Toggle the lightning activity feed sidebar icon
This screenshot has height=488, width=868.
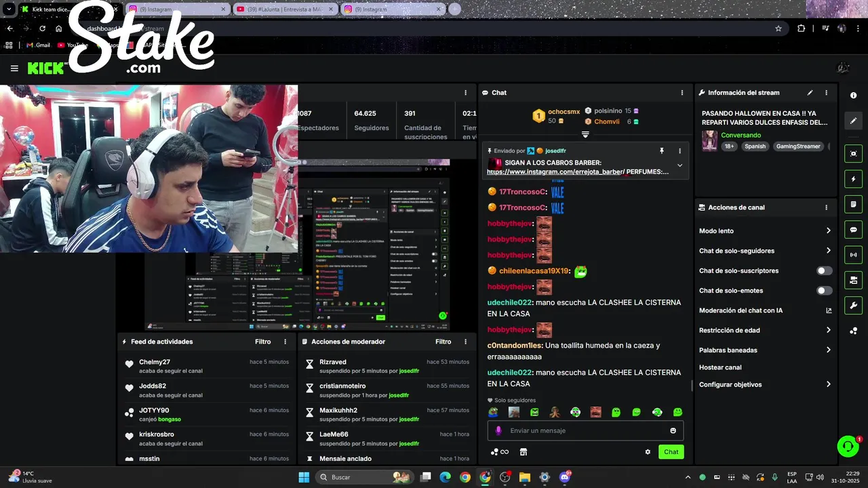(854, 179)
